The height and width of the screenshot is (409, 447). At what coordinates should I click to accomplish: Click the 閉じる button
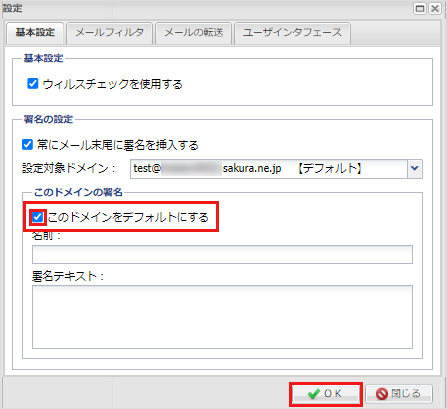point(399,394)
